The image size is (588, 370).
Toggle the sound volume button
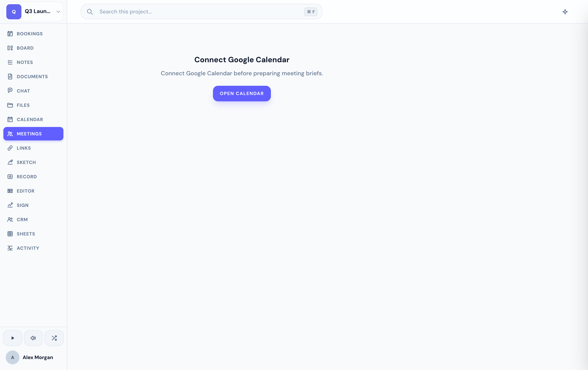click(33, 338)
